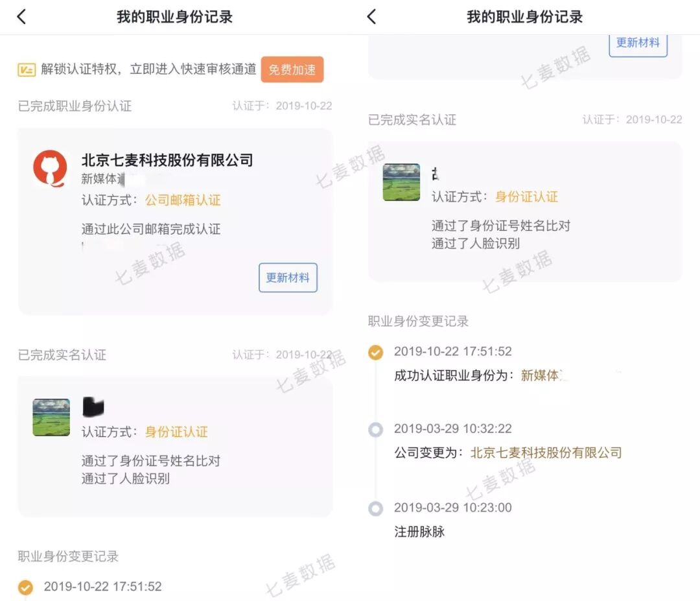
Task: Select 通过了人脸识别 in right screen
Action: tap(476, 244)
